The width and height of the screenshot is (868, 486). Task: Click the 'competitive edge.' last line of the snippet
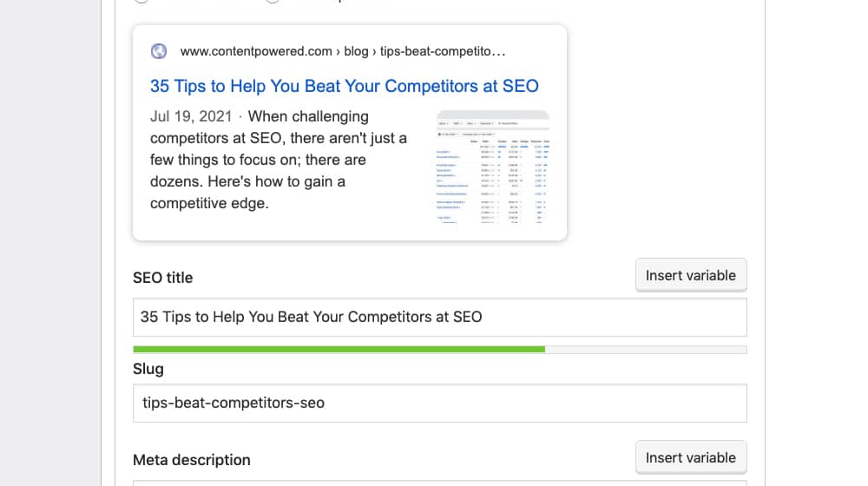(209, 204)
